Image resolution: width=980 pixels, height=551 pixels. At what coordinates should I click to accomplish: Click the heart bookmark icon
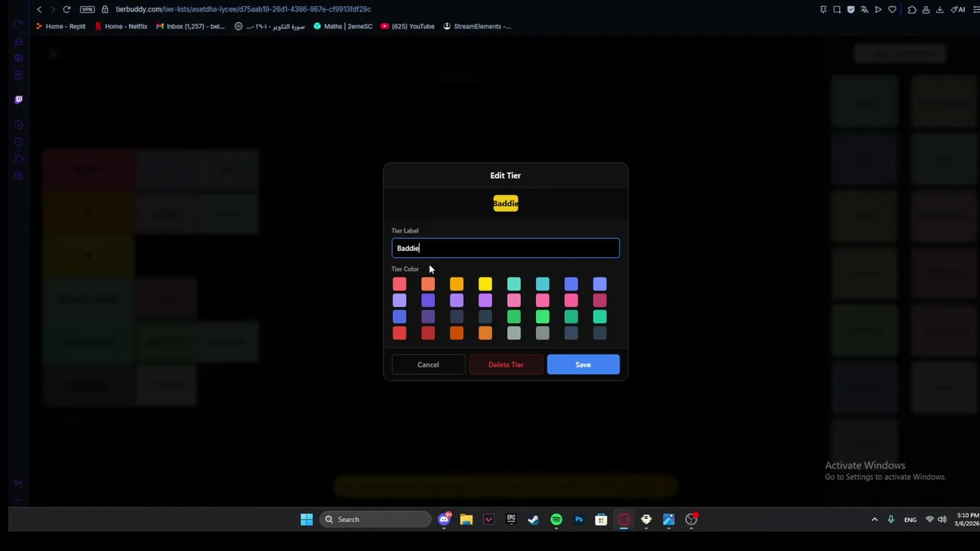[892, 9]
